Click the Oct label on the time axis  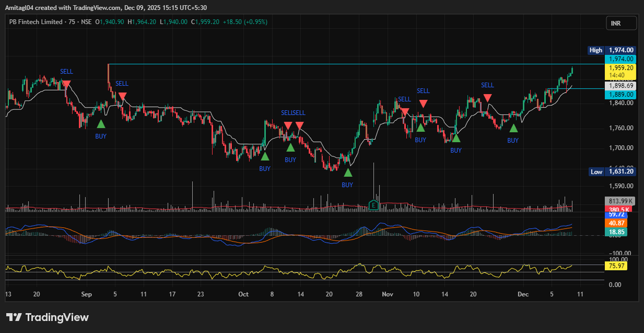(244, 294)
